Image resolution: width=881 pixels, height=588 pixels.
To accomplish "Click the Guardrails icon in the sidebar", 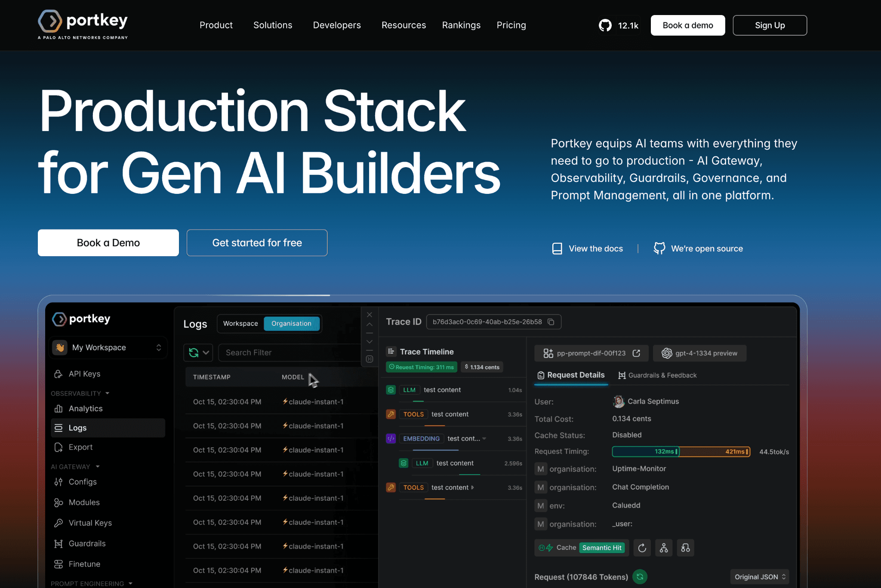I will pyautogui.click(x=59, y=544).
